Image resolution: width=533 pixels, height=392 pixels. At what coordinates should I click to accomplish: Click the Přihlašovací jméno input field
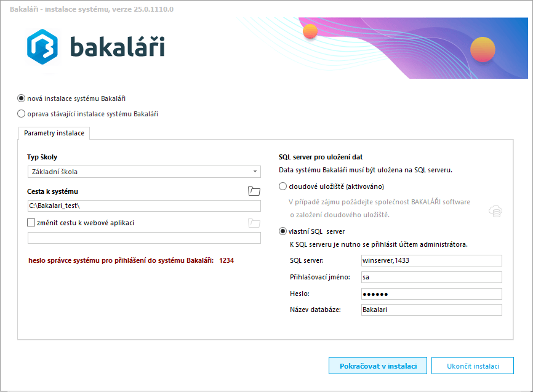(x=431, y=277)
